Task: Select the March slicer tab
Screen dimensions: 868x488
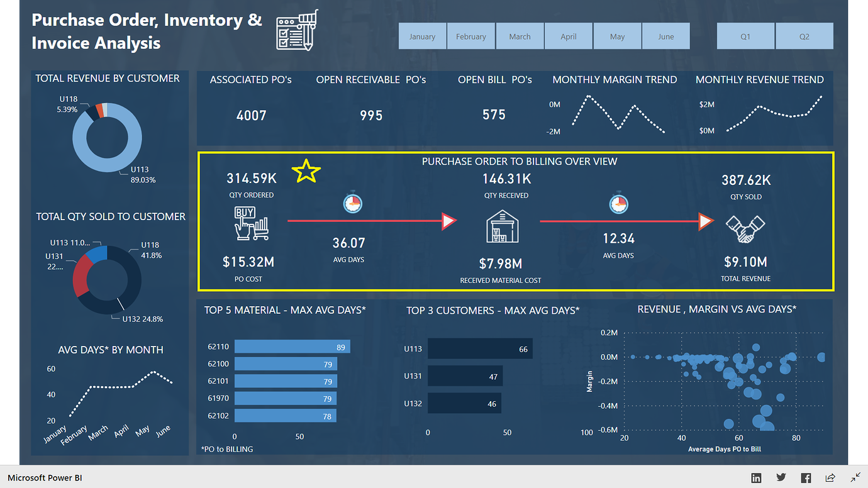Action: (520, 36)
